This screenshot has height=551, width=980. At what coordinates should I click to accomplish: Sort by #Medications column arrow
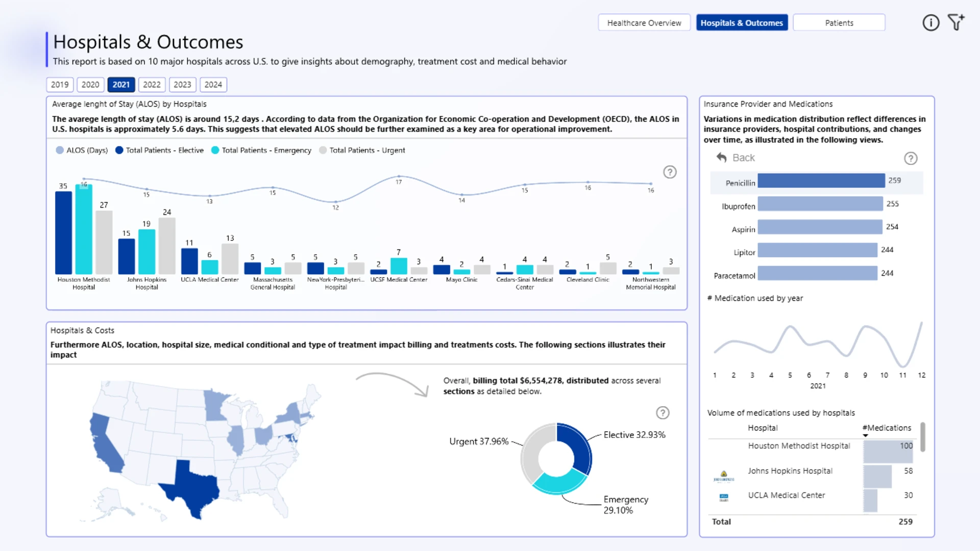click(x=865, y=435)
